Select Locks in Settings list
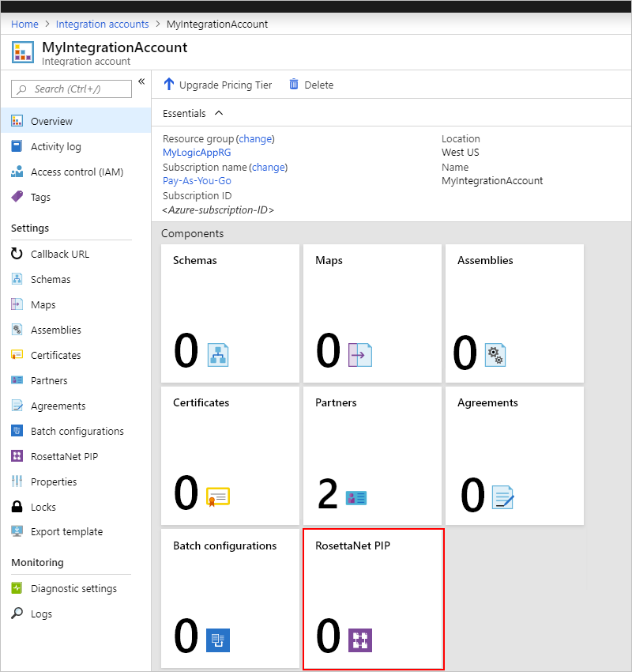The height and width of the screenshot is (672, 632). [76, 507]
